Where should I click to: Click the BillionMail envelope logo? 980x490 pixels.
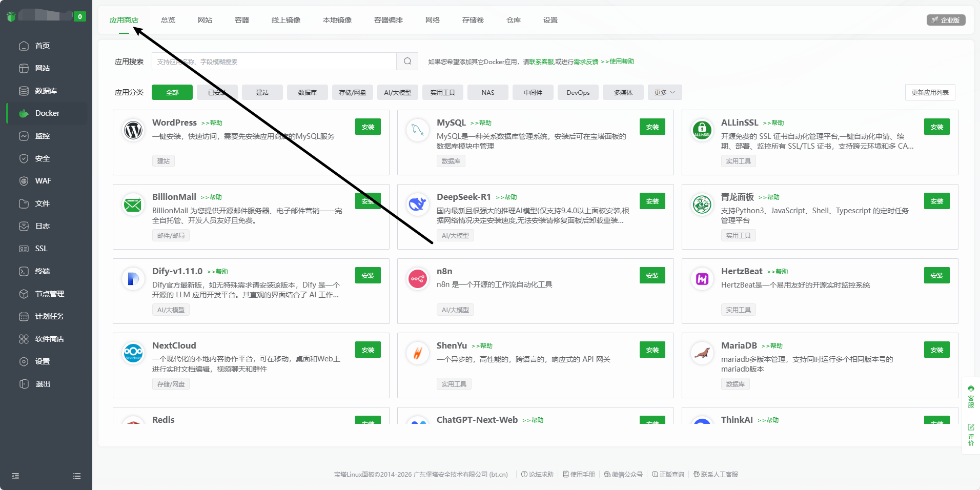click(x=133, y=205)
